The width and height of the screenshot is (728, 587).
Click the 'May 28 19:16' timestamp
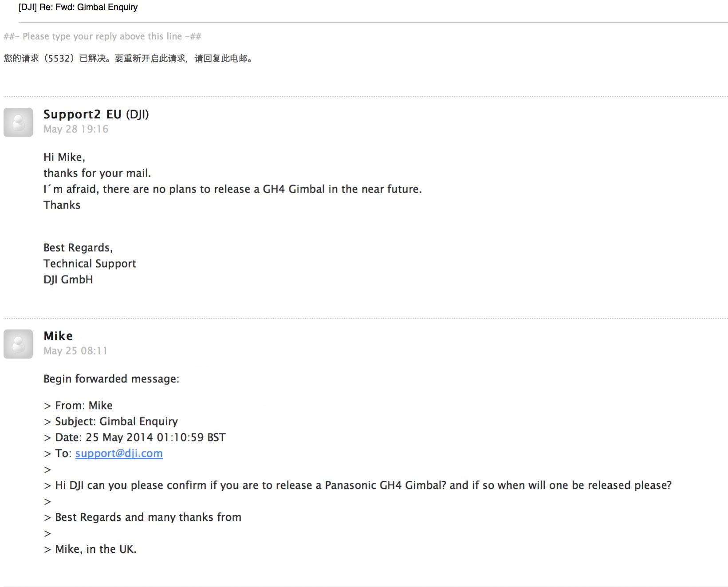click(x=76, y=129)
